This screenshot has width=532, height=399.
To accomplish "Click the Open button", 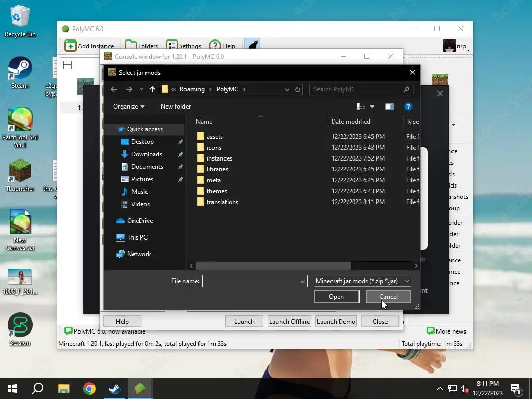I will [x=336, y=297].
